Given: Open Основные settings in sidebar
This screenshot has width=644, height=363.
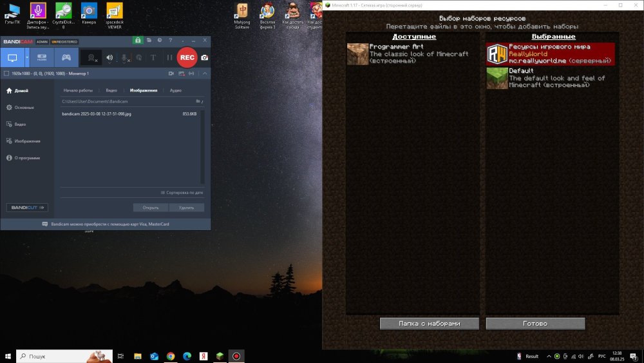Looking at the screenshot, I should click(x=20, y=107).
